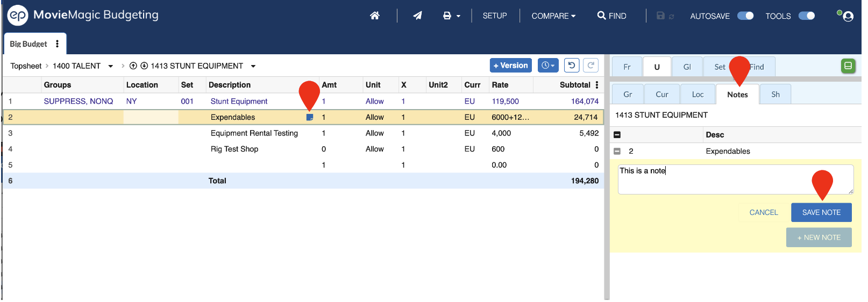Switch to the Sh tab
This screenshot has width=868, height=302.
pyautogui.click(x=775, y=95)
